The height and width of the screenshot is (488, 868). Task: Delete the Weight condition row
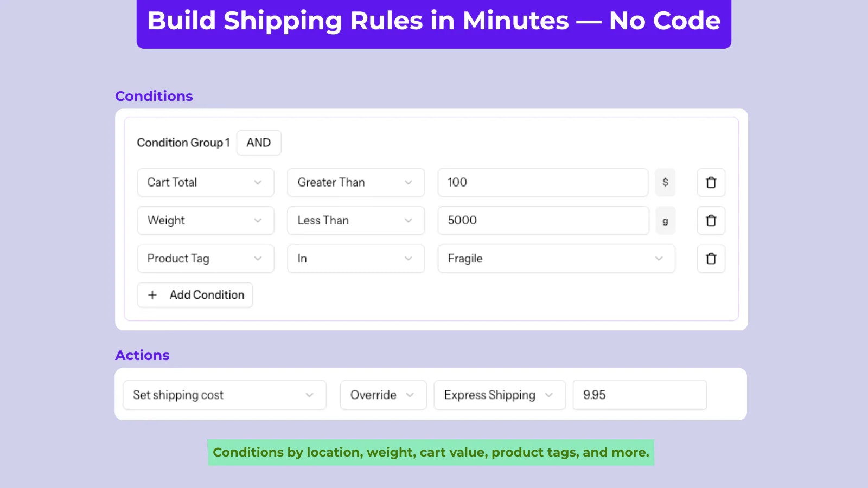(x=711, y=220)
